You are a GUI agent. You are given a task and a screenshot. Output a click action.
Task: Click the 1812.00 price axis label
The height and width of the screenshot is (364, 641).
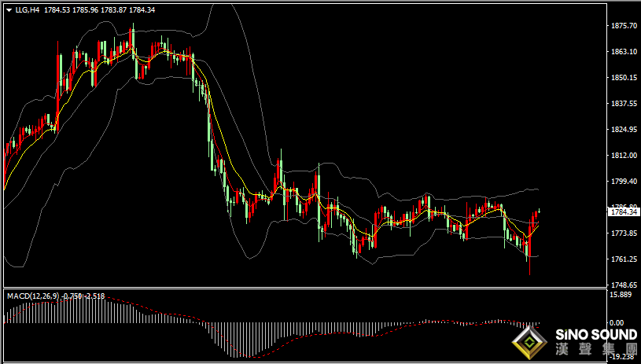tap(623, 156)
